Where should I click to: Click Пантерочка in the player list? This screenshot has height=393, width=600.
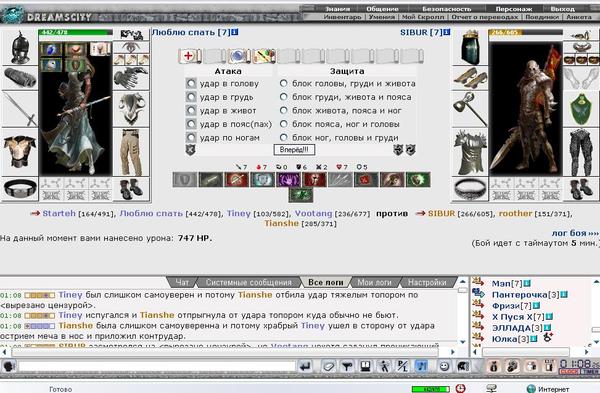520,295
